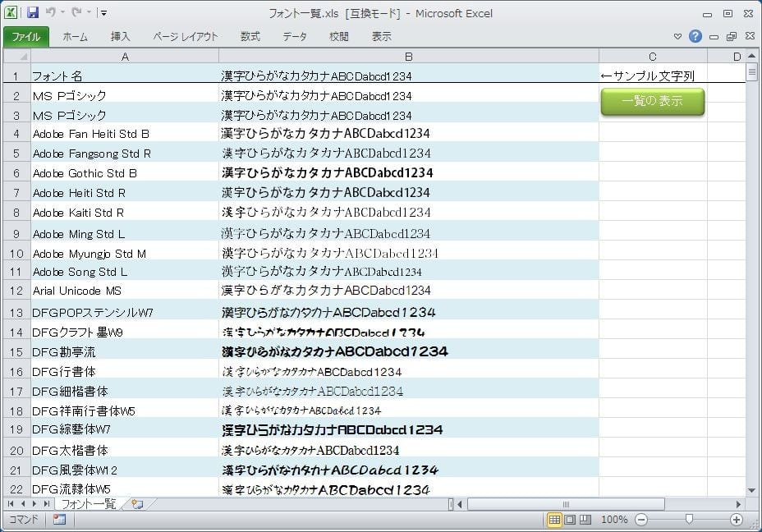Image resolution: width=762 pixels, height=532 pixels.
Task: Expand the Undo history dropdown arrow
Action: click(x=62, y=13)
